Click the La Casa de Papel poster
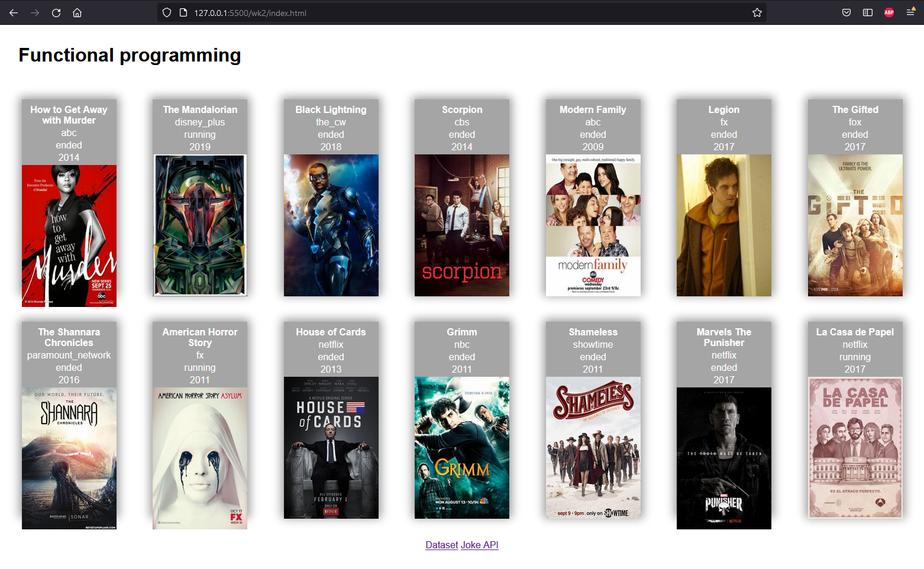The height and width of the screenshot is (569, 924). 855,448
